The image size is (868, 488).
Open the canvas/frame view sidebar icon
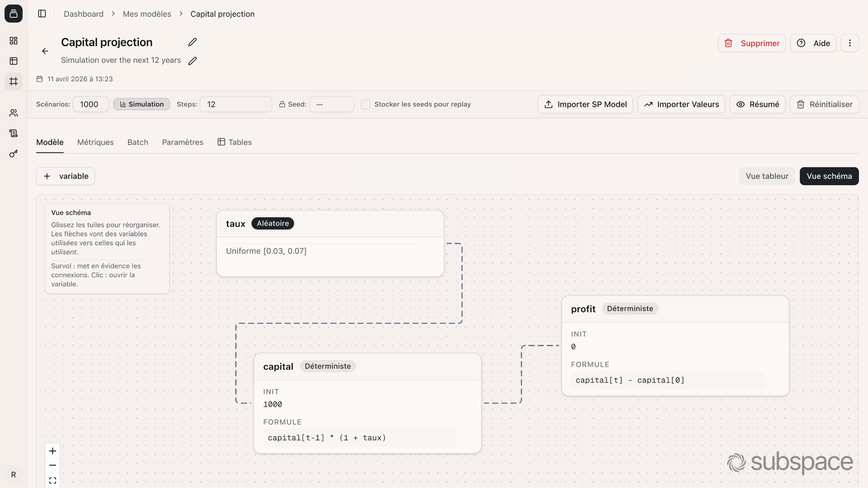tap(14, 81)
